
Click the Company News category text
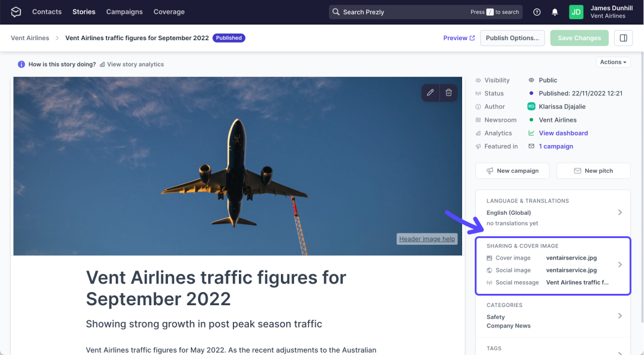(x=508, y=326)
